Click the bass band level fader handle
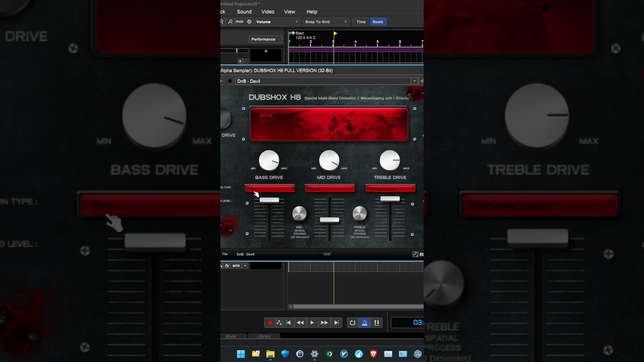644x362 pixels. click(x=269, y=200)
